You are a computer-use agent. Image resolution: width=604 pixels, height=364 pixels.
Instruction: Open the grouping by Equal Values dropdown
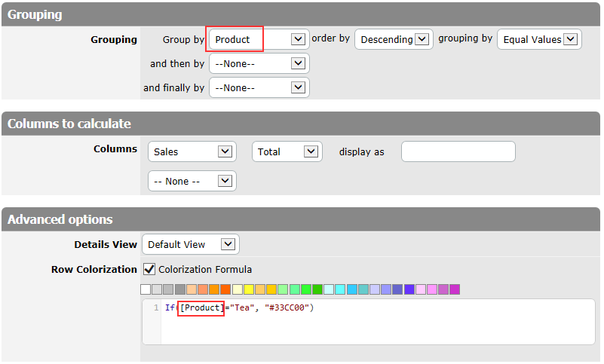[x=539, y=39]
